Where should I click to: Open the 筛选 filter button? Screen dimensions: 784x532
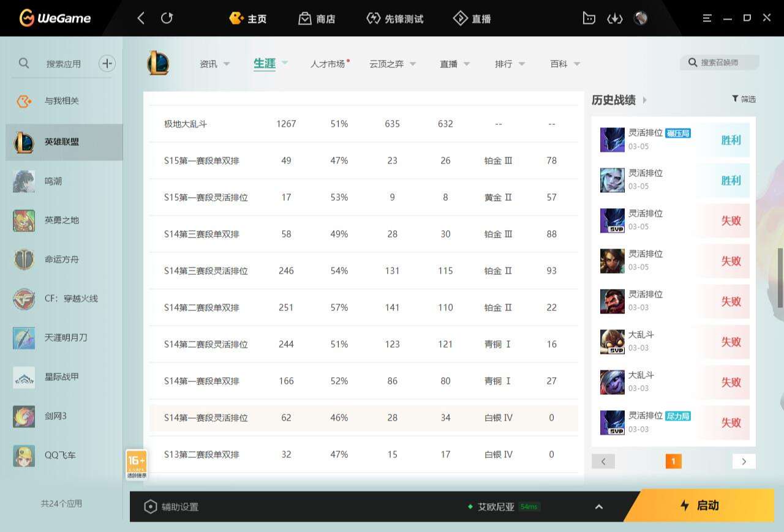(744, 99)
